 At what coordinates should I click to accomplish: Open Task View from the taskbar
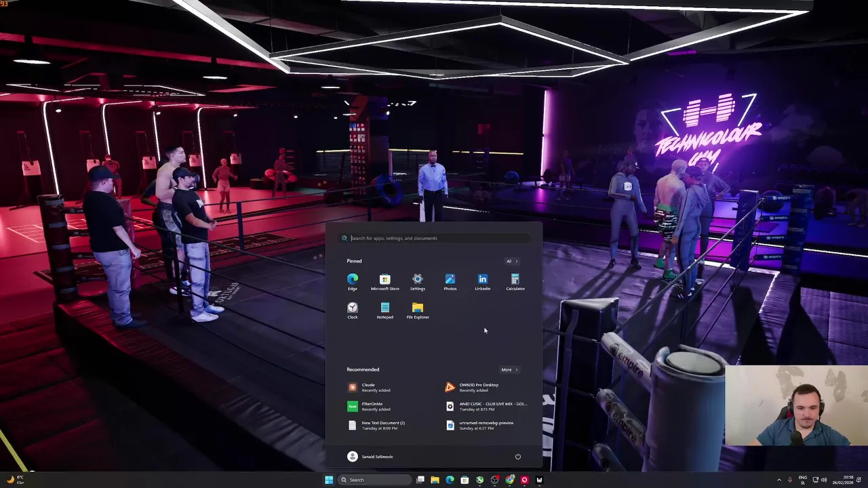click(x=420, y=480)
